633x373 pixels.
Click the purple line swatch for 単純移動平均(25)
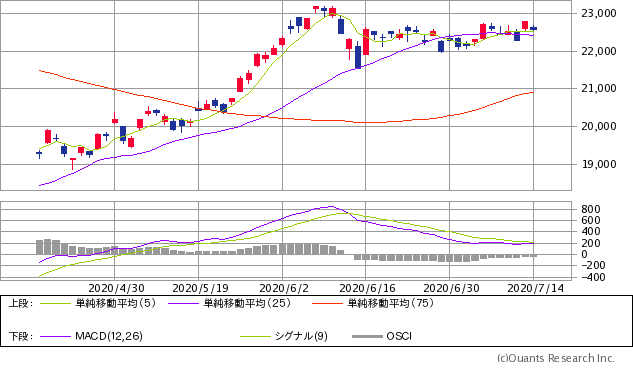coord(184,304)
